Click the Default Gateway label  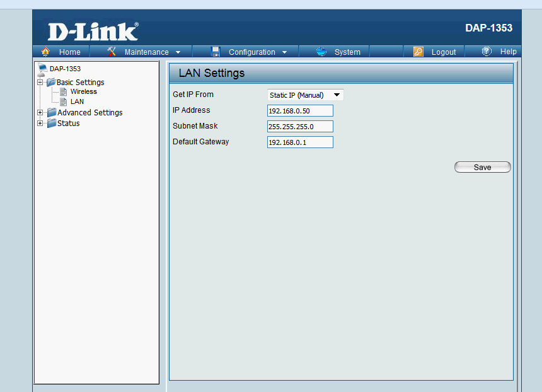200,142
